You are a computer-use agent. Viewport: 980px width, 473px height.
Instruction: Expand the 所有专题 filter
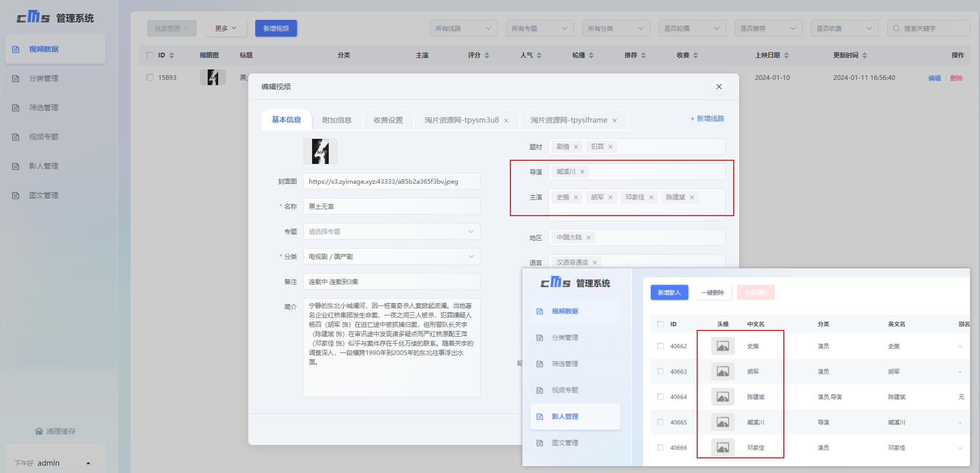click(540, 28)
